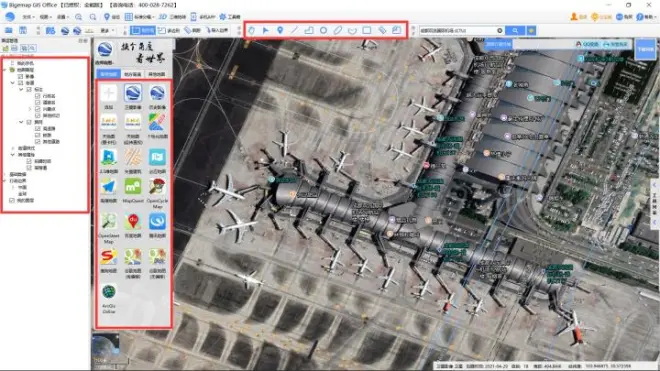Select the arrow pointer tool
This screenshot has width=660, height=371.
pyautogui.click(x=266, y=30)
